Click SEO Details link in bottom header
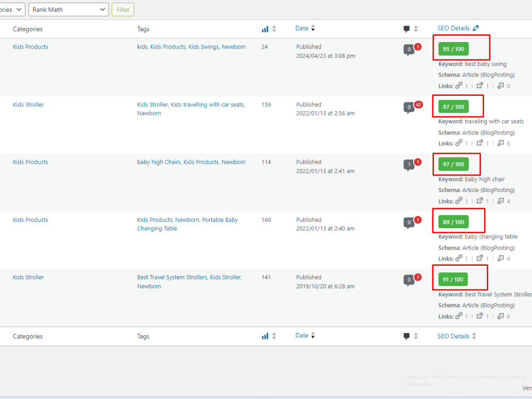This screenshot has height=399, width=532. coord(453,336)
